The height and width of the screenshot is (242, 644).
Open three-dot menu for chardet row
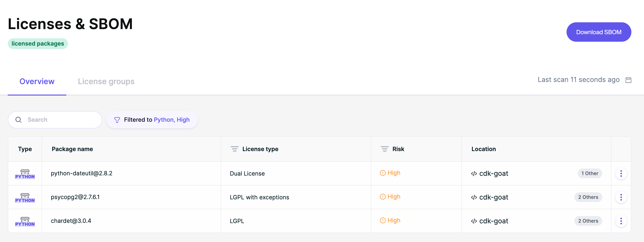point(621,221)
